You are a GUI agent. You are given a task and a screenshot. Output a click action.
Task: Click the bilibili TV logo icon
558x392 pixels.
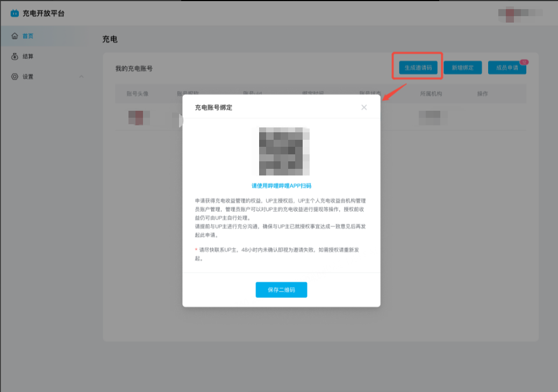[15, 13]
